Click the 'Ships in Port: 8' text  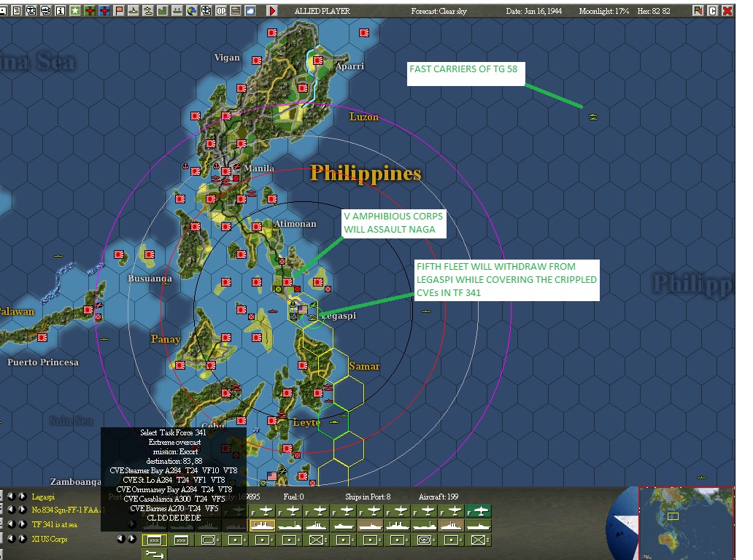pyautogui.click(x=368, y=497)
